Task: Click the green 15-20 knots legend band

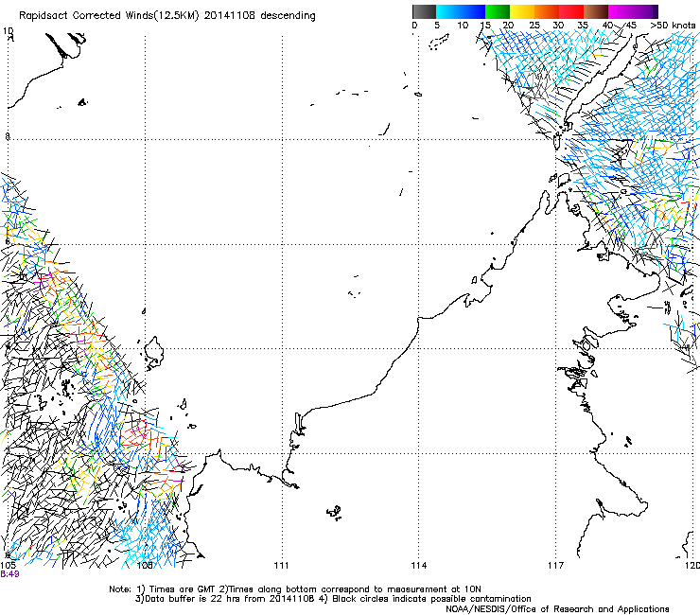Action: pos(498,11)
